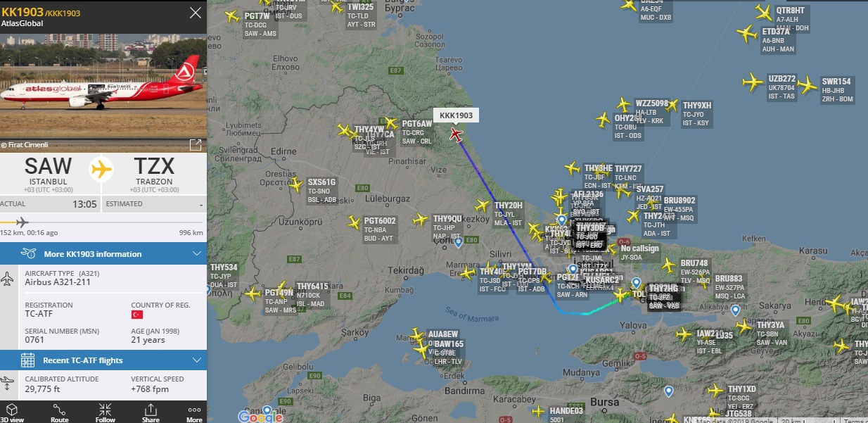The height and width of the screenshot is (423, 868).
Task: Select the SWR154 plane icon
Action: click(x=808, y=86)
